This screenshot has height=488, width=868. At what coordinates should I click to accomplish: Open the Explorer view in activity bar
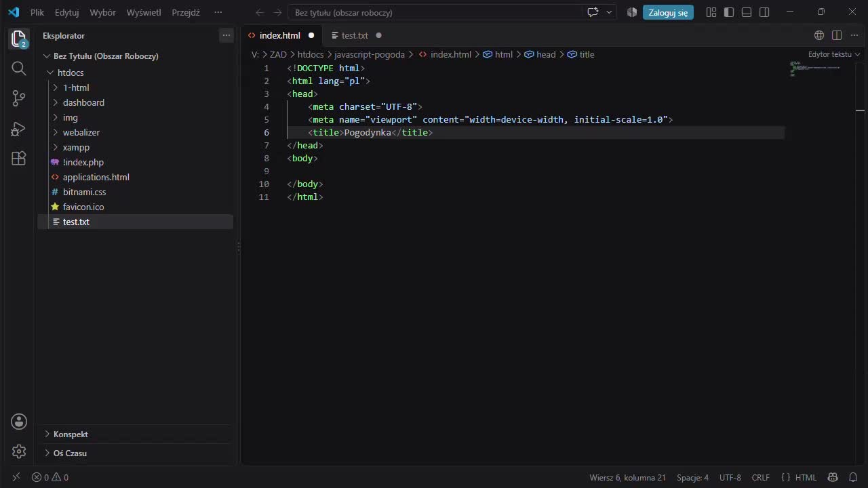coord(19,39)
